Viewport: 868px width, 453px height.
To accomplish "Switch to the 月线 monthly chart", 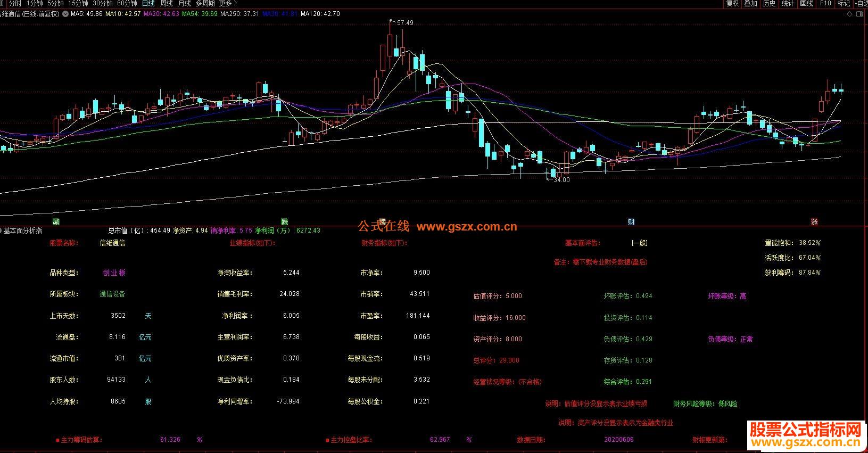I will (x=184, y=3).
